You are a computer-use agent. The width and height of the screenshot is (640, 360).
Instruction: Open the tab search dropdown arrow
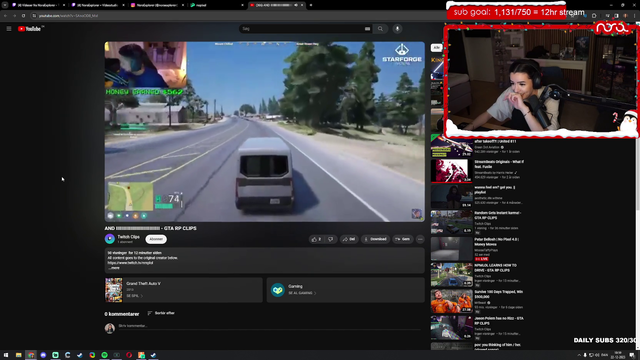(x=5, y=5)
